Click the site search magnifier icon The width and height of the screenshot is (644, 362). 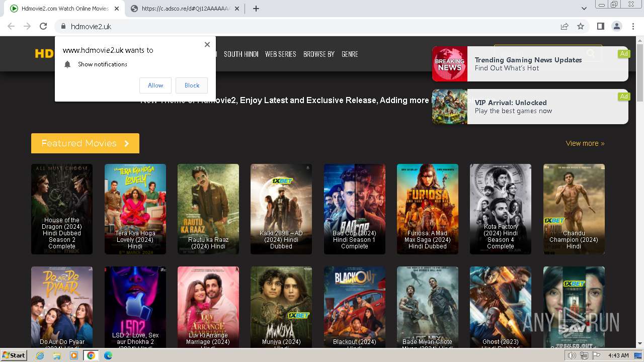591,53
